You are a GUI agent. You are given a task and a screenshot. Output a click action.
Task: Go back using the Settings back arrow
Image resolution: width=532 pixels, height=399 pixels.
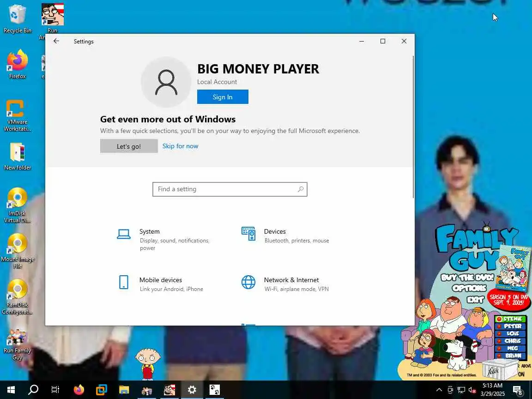coord(56,41)
